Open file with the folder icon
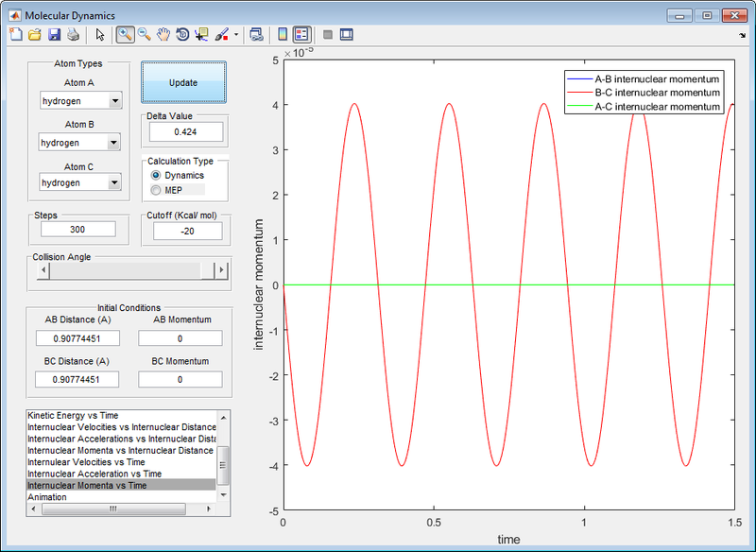Image resolution: width=756 pixels, height=552 pixels. [34, 35]
